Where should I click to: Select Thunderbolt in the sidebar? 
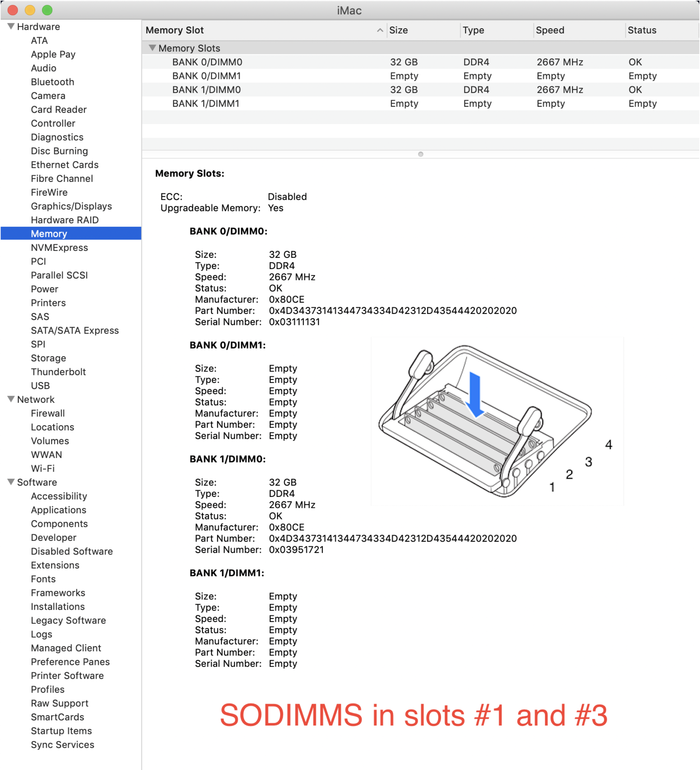pyautogui.click(x=58, y=372)
